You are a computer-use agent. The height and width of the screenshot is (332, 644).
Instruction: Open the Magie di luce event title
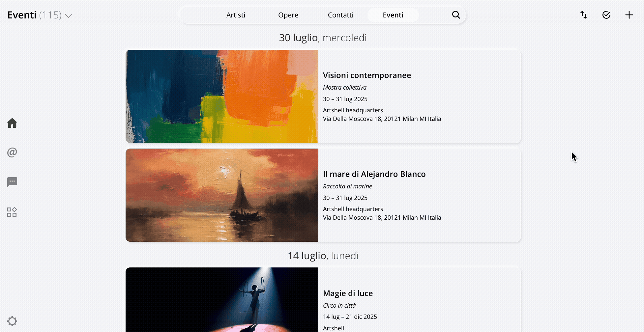[x=348, y=293]
